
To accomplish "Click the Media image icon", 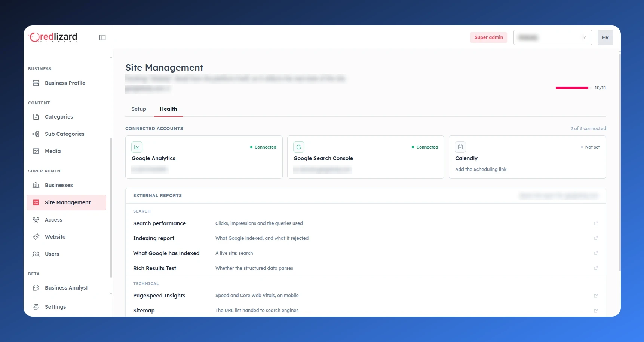I will pos(36,151).
